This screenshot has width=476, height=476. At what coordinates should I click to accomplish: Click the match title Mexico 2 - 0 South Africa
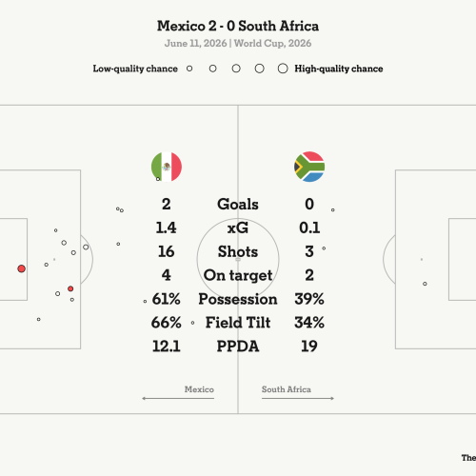pyautogui.click(x=238, y=26)
